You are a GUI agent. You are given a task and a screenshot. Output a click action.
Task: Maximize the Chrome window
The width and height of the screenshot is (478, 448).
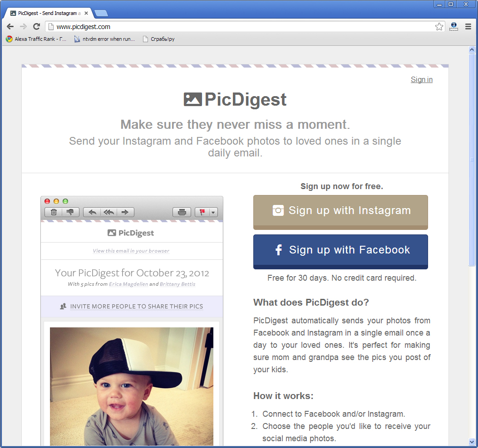pos(451,4)
